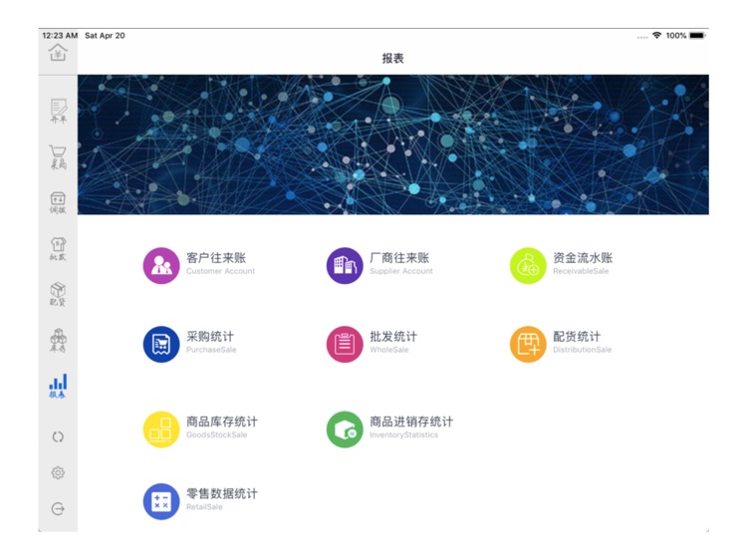Click the 零售数据统计 label
Image resolution: width=747 pixels, height=560 pixels.
pyautogui.click(x=222, y=494)
